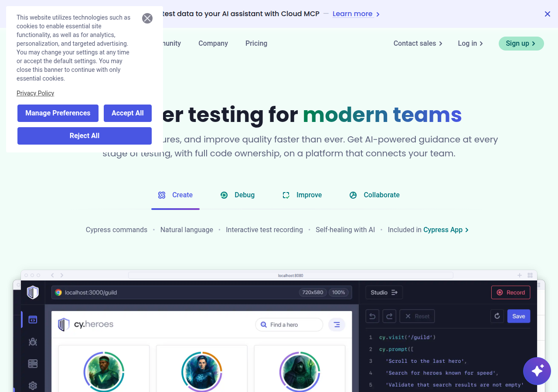Open the specs code icon in sidebar
The image size is (558, 392).
(x=33, y=320)
